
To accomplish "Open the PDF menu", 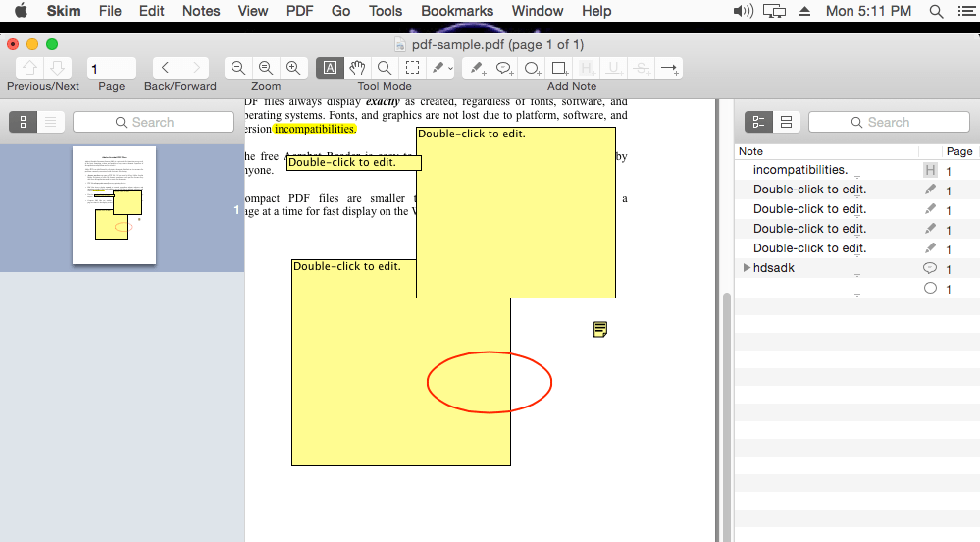I will tap(299, 11).
